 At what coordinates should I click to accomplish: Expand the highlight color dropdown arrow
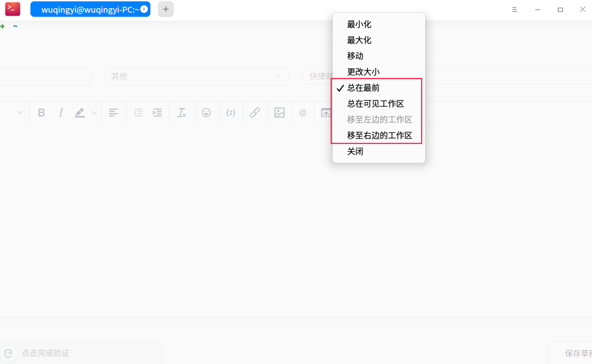(x=94, y=113)
